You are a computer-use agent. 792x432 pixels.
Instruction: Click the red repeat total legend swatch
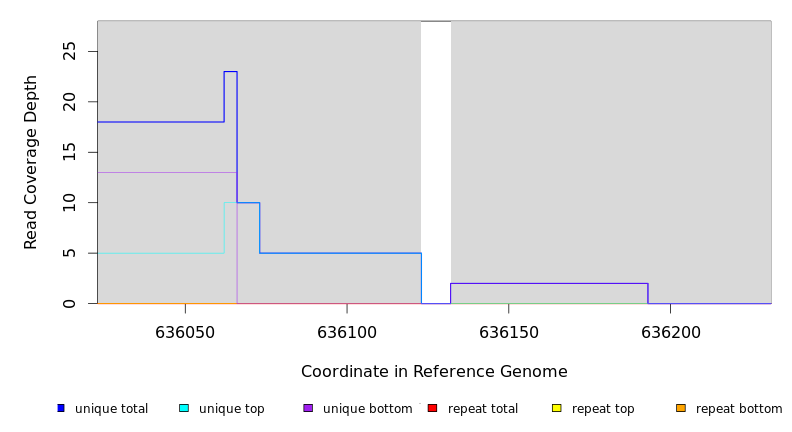click(432, 408)
